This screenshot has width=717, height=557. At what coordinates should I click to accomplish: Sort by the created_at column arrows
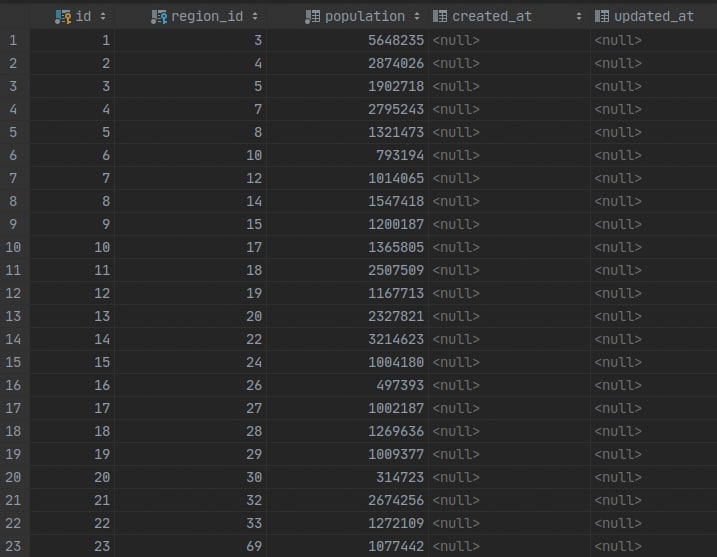[579, 16]
